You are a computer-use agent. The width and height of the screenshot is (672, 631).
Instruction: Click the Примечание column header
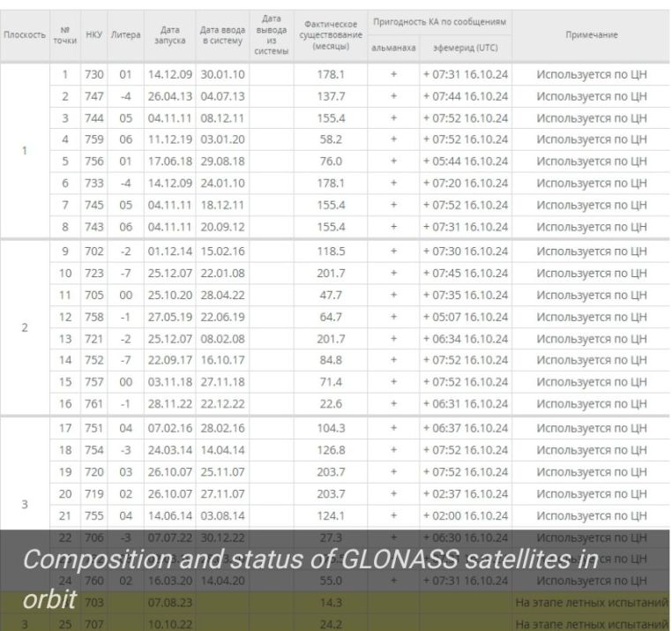(x=592, y=34)
